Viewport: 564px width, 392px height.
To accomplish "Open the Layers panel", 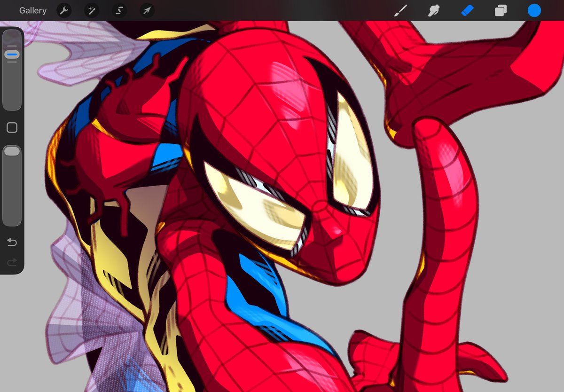I will [501, 10].
